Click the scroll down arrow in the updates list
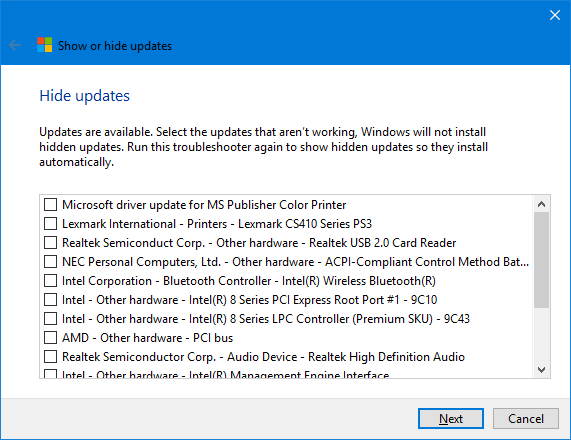Screen dimensions: 571x440 pos(542,370)
